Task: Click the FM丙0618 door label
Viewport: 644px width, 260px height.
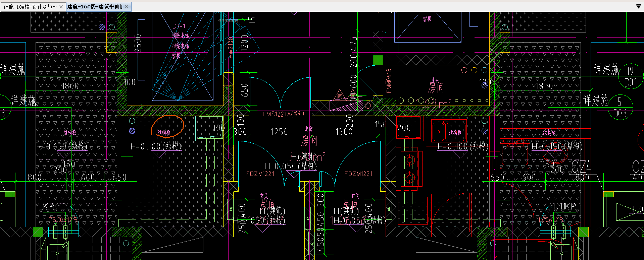Action: 389,81
